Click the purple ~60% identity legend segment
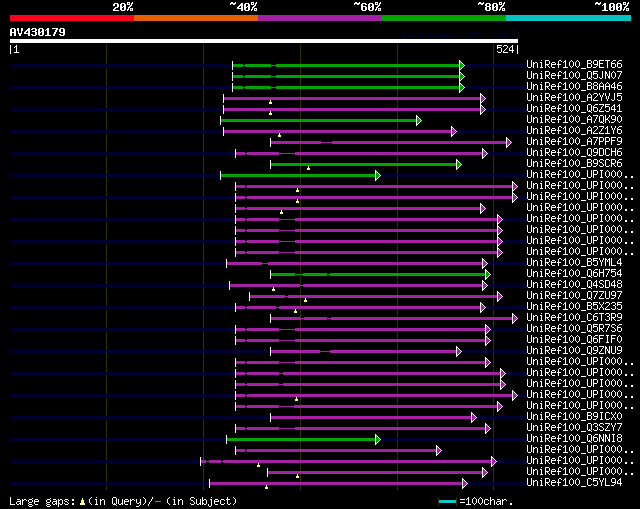The width and height of the screenshot is (640, 509). click(x=320, y=18)
